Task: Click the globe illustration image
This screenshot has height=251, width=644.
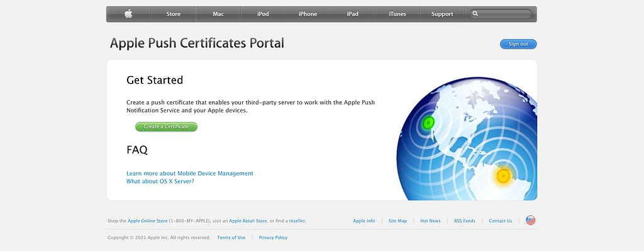Action: pos(467,139)
